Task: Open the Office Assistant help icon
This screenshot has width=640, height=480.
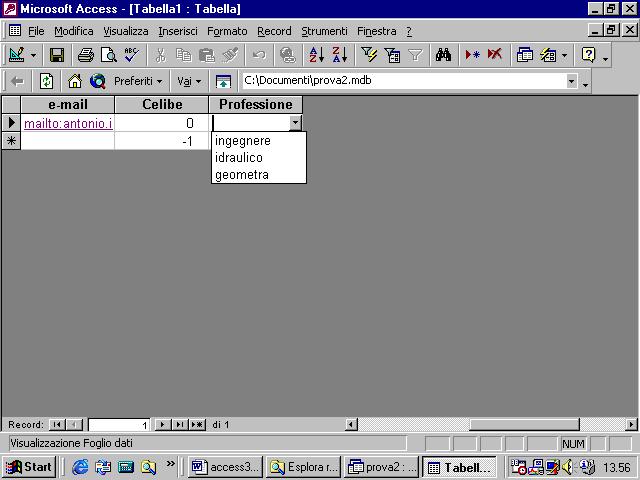Action: click(588, 55)
